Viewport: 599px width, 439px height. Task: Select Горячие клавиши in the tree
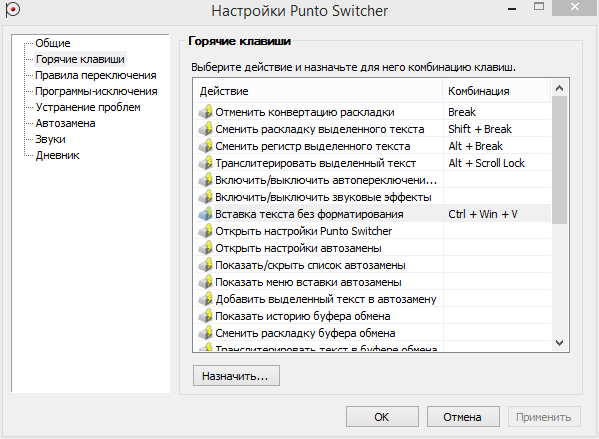point(80,59)
